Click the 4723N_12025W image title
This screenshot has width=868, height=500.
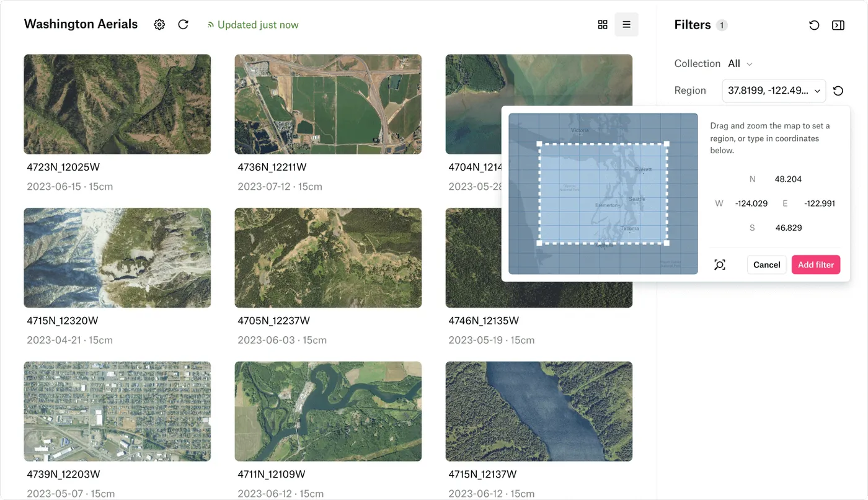point(62,167)
